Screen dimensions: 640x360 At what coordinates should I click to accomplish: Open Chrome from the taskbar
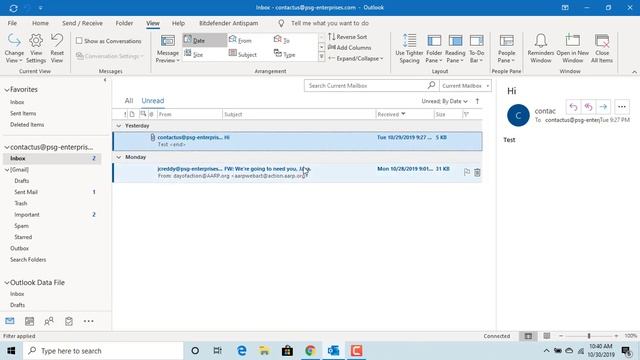(x=310, y=351)
